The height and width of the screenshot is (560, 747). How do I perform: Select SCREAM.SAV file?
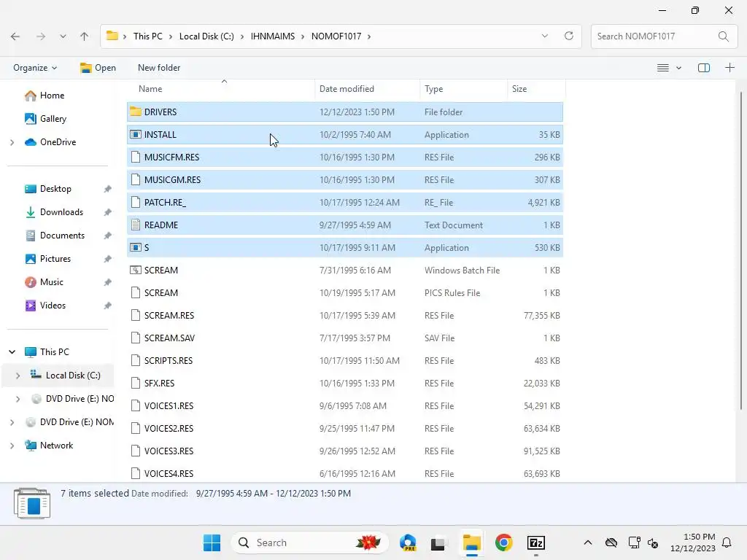[x=345, y=338]
